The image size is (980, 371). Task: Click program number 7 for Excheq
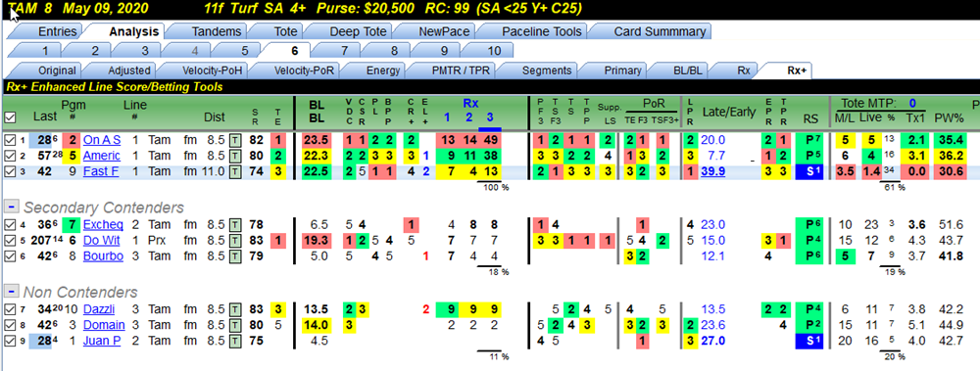[x=72, y=225]
